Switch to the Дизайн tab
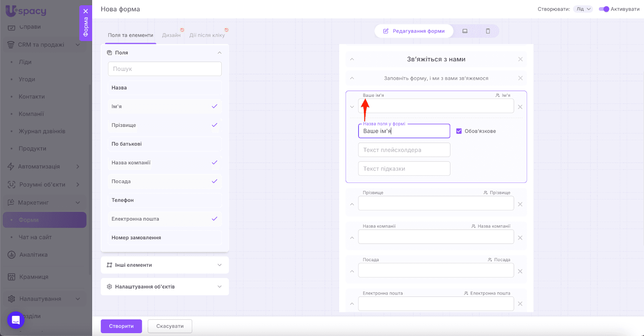Image resolution: width=644 pixels, height=336 pixels. click(171, 35)
